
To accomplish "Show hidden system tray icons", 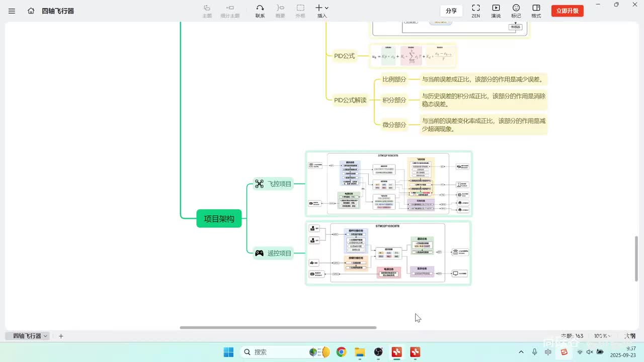I will click(521, 352).
